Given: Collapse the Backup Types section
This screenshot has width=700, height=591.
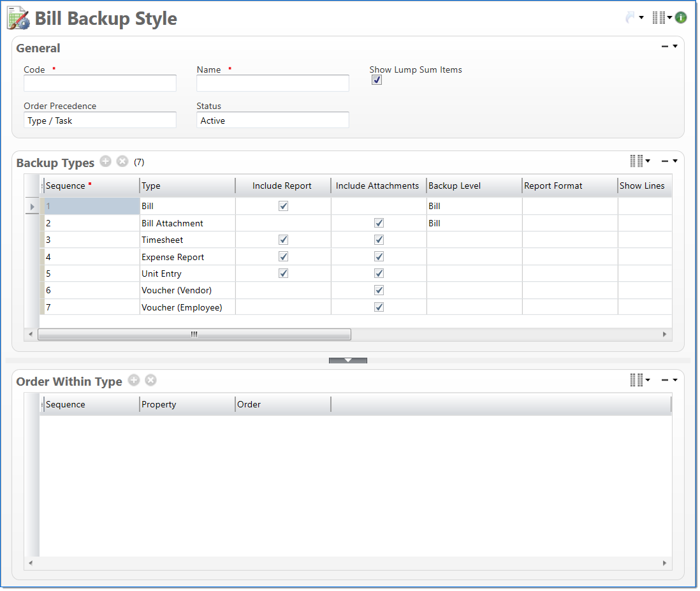Looking at the screenshot, I should pos(665,161).
